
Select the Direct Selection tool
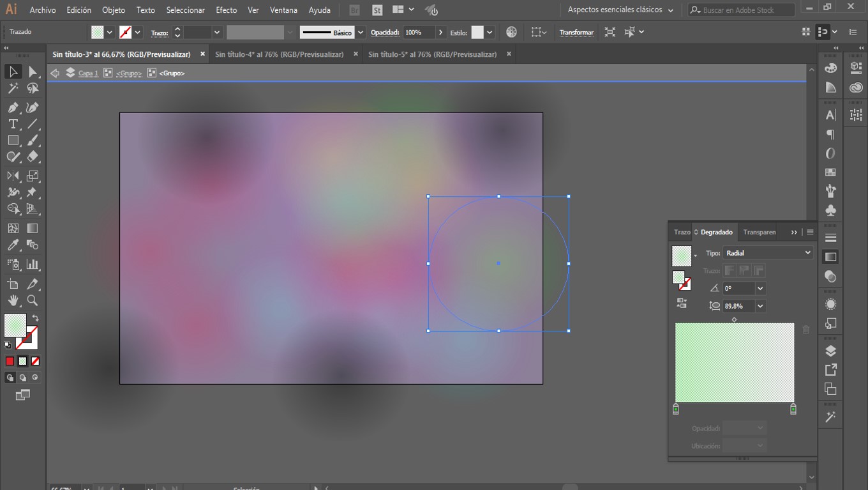pos(33,72)
